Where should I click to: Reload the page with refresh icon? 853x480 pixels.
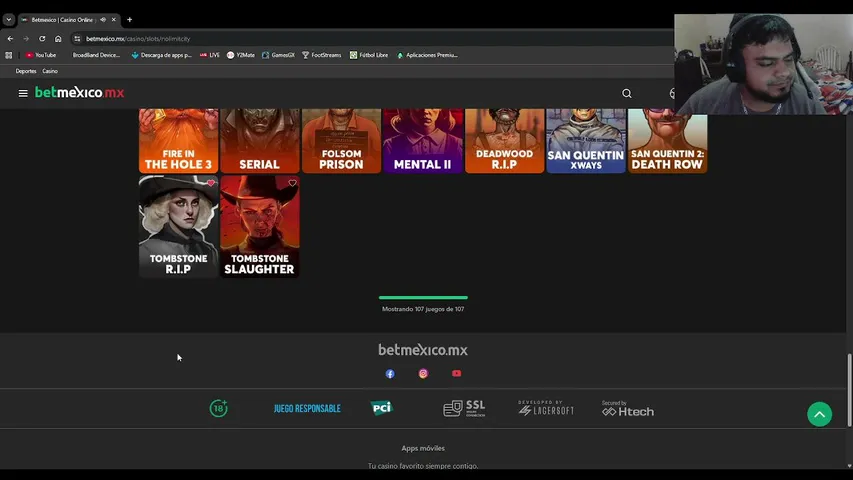point(42,39)
